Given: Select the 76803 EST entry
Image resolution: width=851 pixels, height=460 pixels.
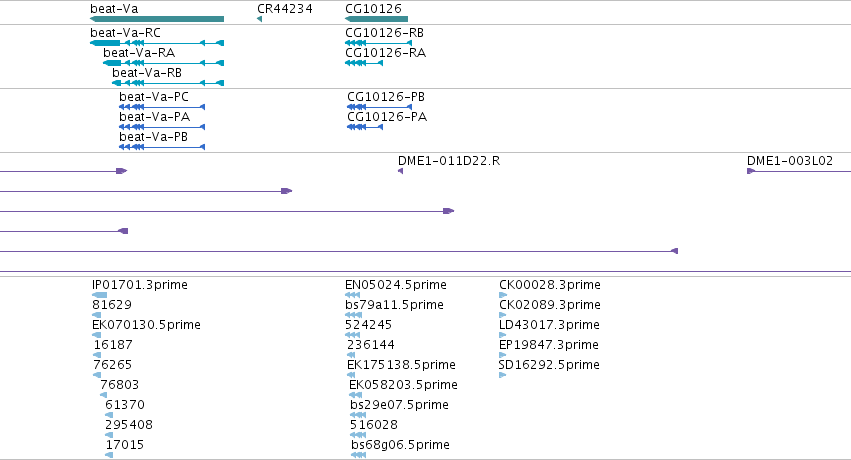Looking at the screenshot, I should (119, 385).
